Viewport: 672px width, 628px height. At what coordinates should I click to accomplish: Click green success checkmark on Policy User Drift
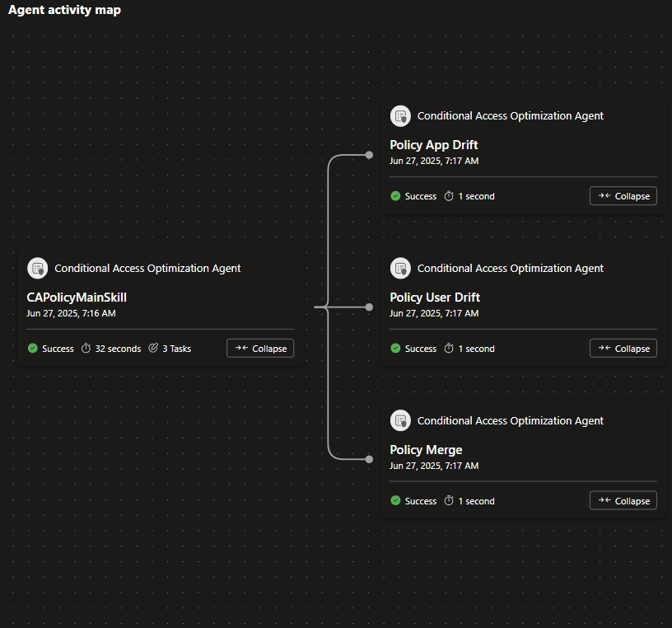pos(395,348)
